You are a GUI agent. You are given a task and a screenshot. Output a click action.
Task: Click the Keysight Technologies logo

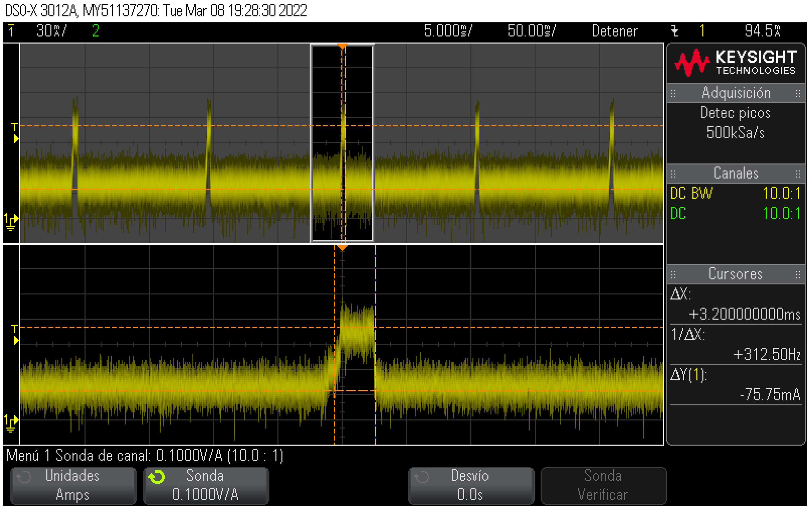point(736,63)
